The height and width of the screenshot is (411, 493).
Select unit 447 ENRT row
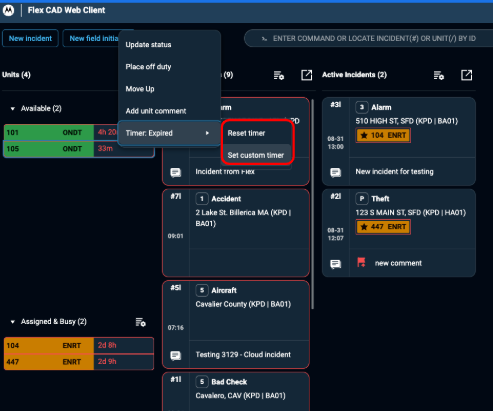(x=79, y=362)
